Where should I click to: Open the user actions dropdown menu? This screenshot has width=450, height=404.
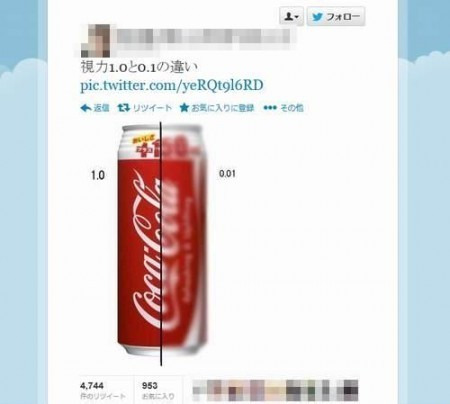click(291, 16)
